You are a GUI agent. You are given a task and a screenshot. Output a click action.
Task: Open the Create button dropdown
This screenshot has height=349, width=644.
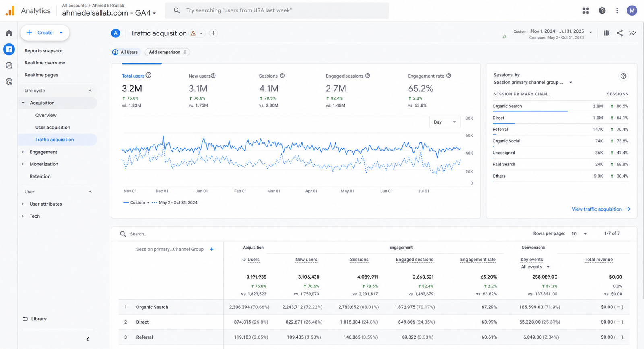tap(61, 33)
